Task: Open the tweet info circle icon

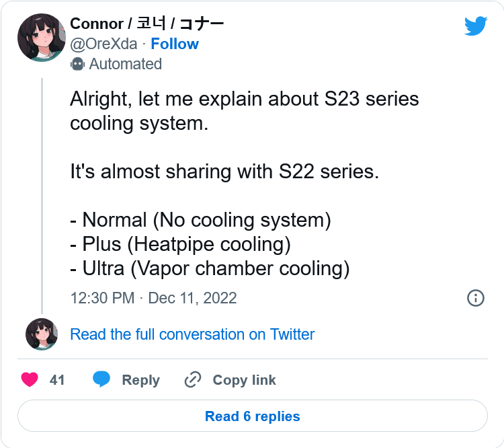Action: tap(475, 298)
